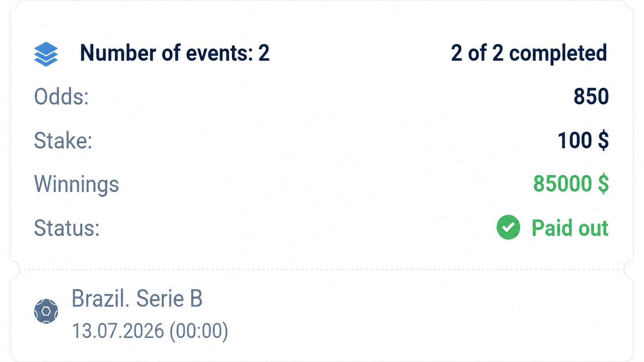644x362 pixels.
Task: Click the "2 of 2 completed" text
Action: (529, 53)
